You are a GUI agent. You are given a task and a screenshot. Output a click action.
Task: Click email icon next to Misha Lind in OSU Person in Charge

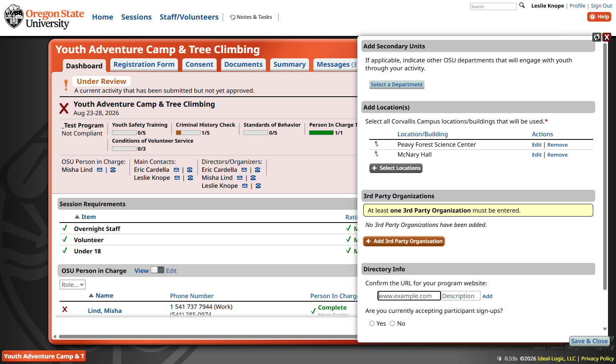click(100, 170)
